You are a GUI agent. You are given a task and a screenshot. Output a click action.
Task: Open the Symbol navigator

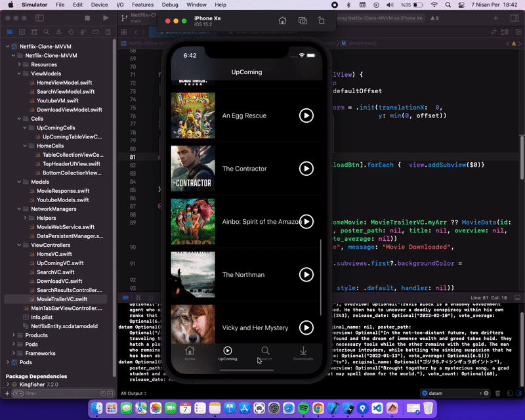(x=34, y=31)
